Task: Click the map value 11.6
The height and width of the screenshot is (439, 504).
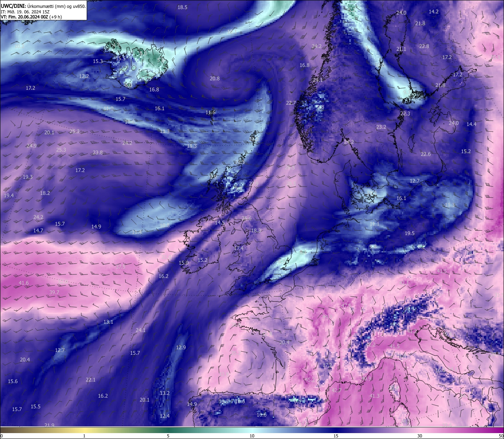Action: pyautogui.click(x=211, y=112)
